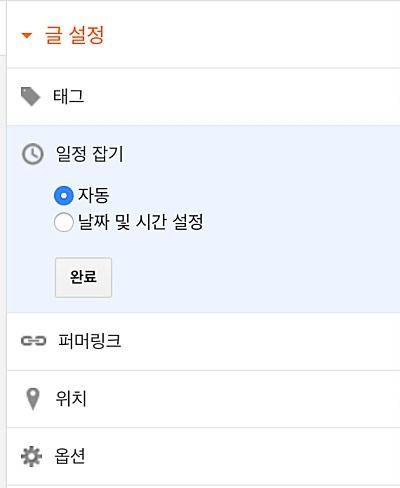Click the 완료 button

tap(83, 277)
